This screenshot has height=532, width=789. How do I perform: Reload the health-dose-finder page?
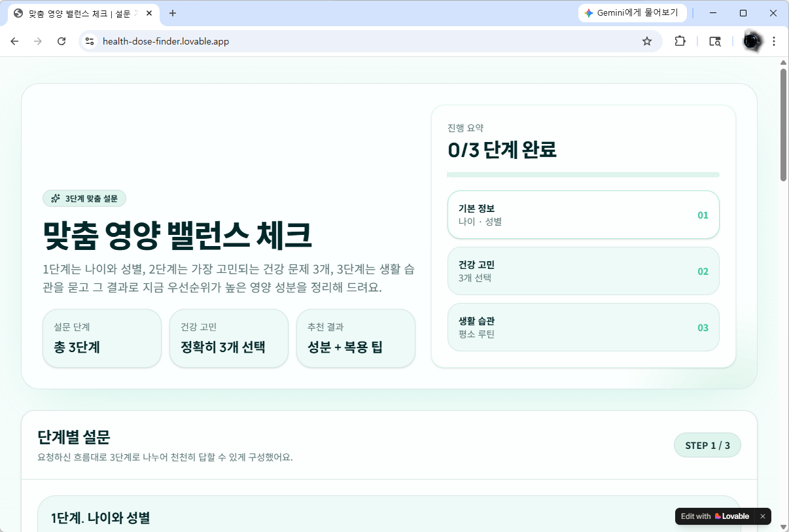click(61, 41)
